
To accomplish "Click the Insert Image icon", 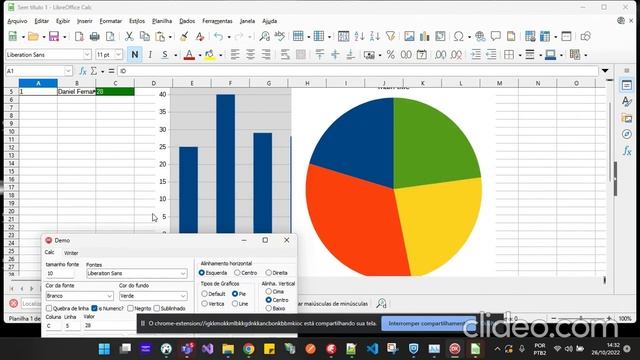I will (409, 36).
